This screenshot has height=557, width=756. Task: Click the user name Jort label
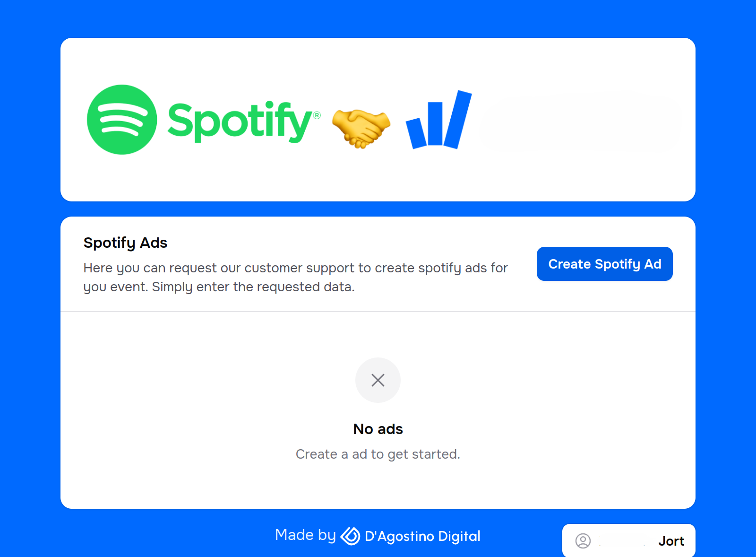tap(671, 541)
